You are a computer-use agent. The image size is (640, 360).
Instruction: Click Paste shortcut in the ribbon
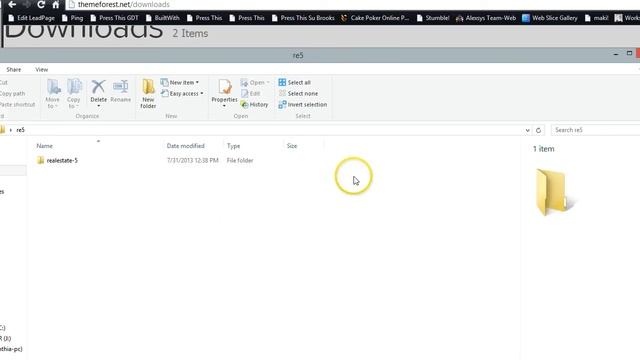point(17,104)
